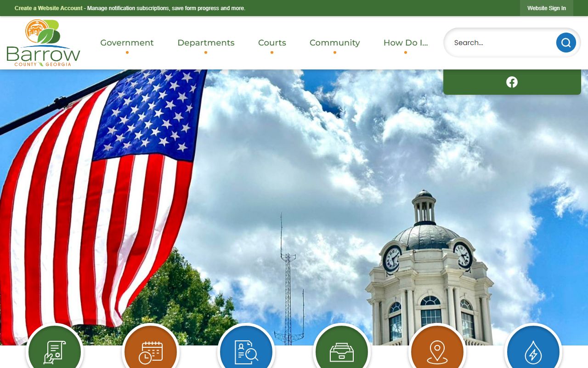Open the Facebook icon link
Screen dimensions: 588x368
click(x=512, y=82)
